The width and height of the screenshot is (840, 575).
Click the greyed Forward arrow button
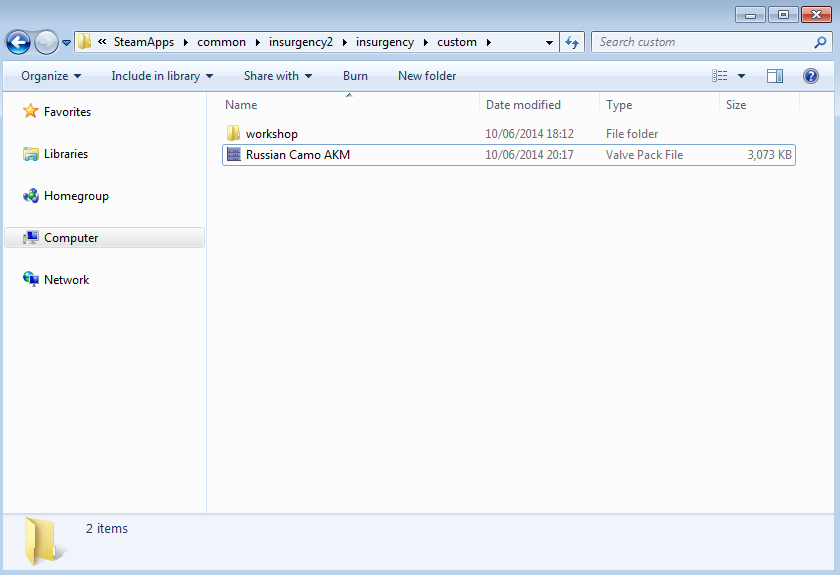pyautogui.click(x=46, y=42)
